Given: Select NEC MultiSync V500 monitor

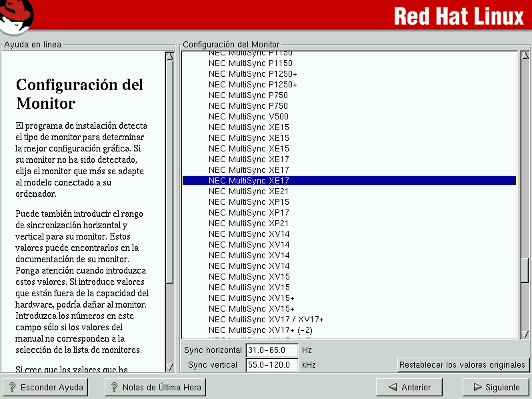Looking at the screenshot, I should click(249, 117).
